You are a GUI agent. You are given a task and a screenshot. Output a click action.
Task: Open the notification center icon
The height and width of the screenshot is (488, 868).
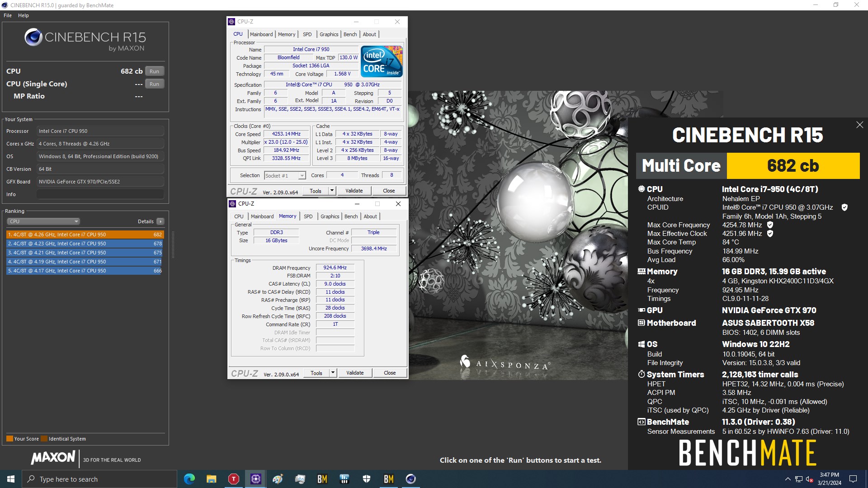853,479
